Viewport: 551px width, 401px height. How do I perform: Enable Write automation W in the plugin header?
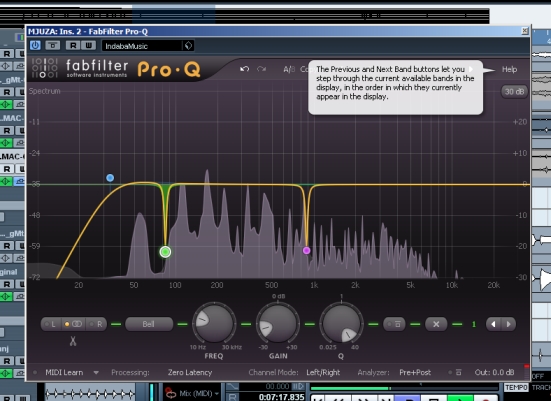(88, 45)
